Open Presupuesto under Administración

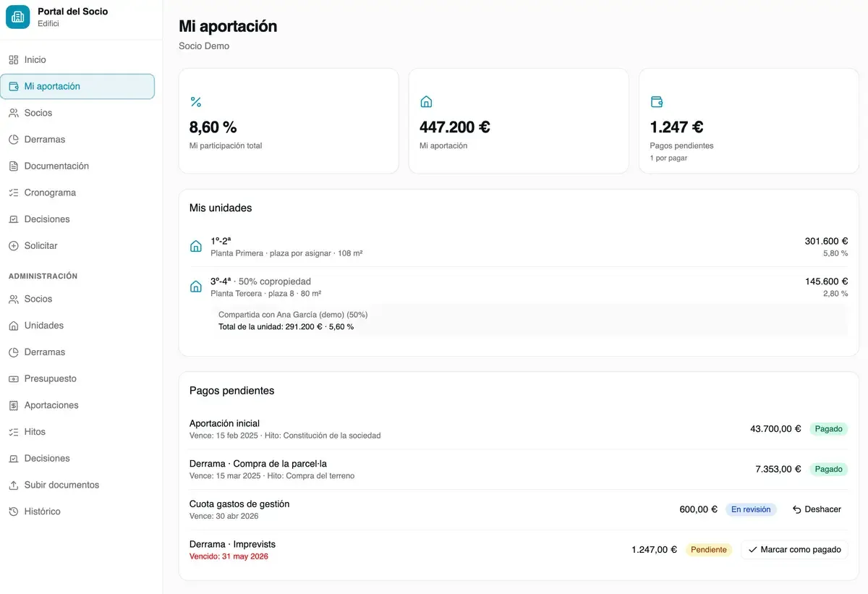77,379
